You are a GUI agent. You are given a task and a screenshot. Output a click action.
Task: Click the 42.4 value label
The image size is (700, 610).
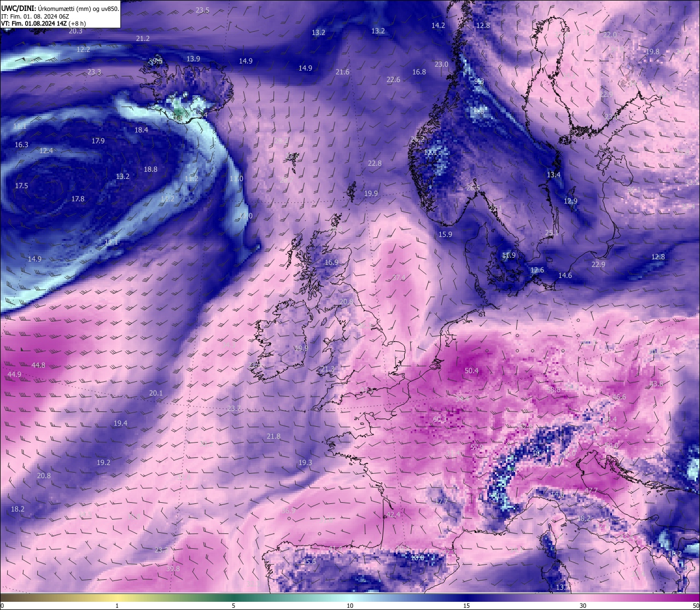393,515
